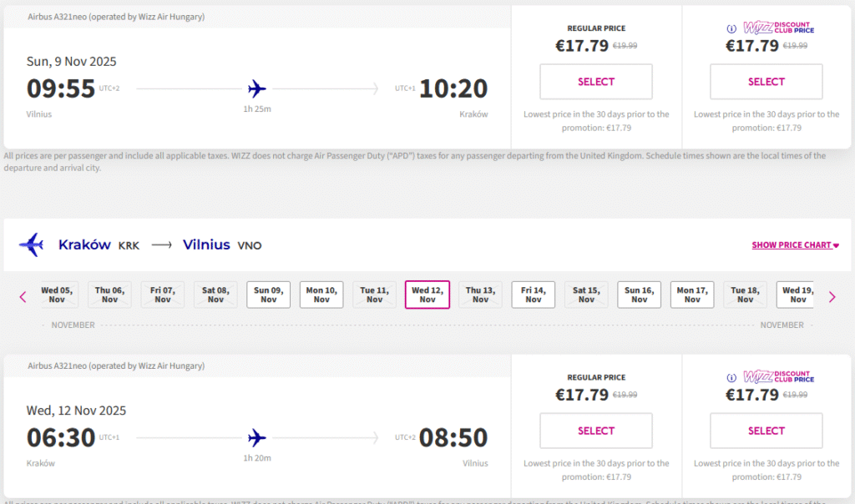Select Discount Club price for 06:30 flight
The width and height of the screenshot is (855, 504).
[766, 431]
